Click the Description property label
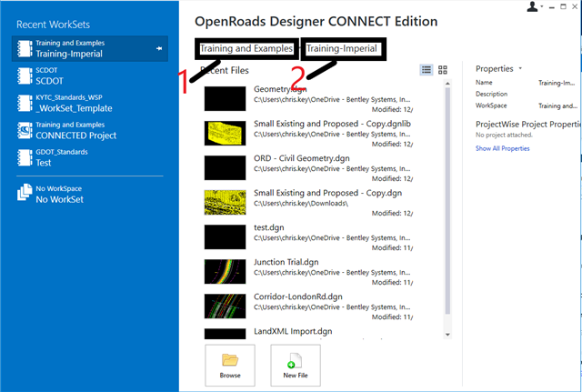The image size is (582, 392). 491,94
